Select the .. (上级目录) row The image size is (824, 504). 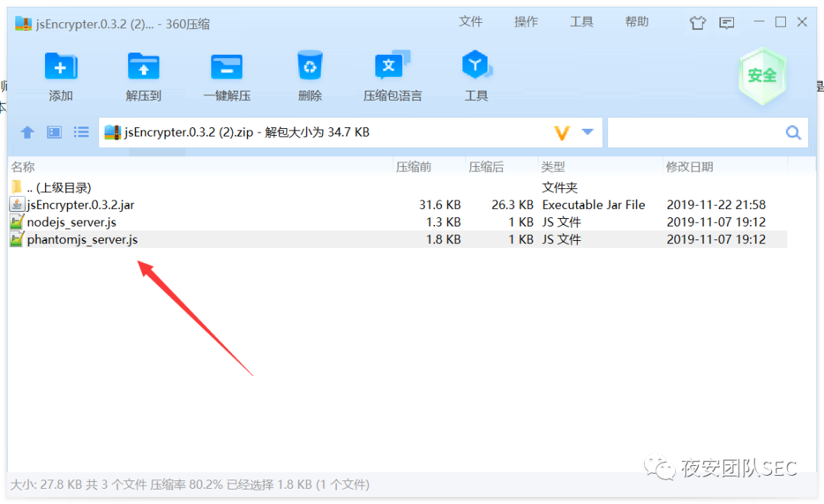[x=398, y=187]
